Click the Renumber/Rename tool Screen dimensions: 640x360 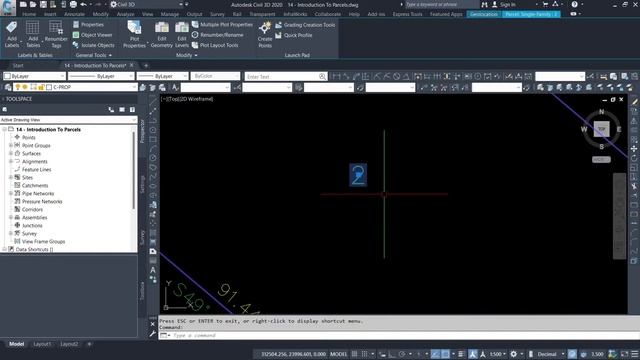(x=218, y=35)
